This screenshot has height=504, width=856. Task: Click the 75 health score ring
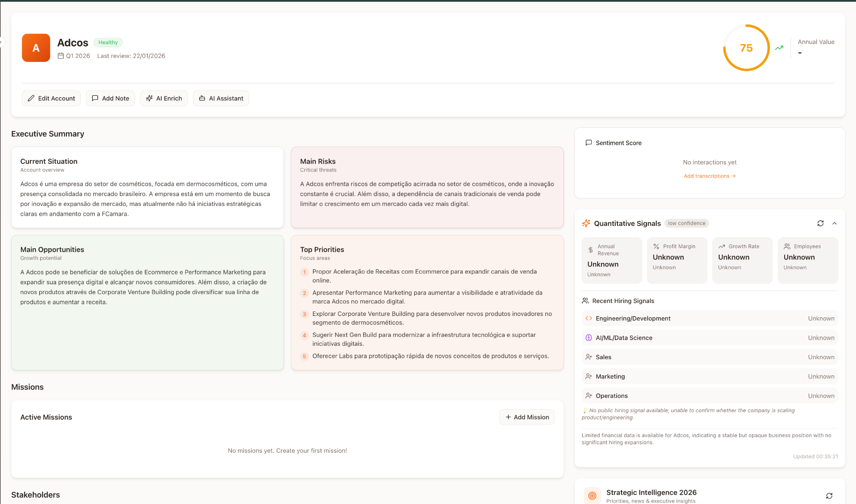point(746,48)
